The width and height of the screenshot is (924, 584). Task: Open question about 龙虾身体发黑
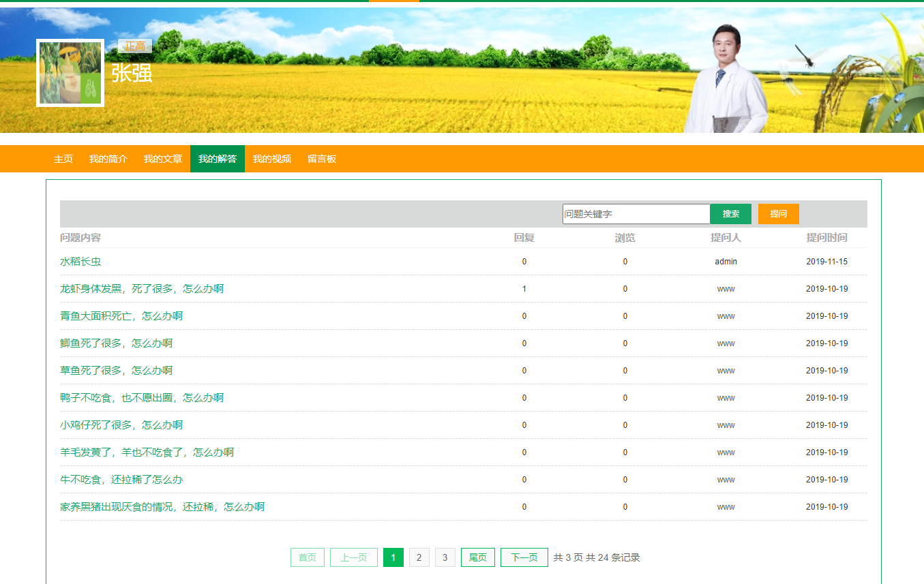pyautogui.click(x=142, y=289)
